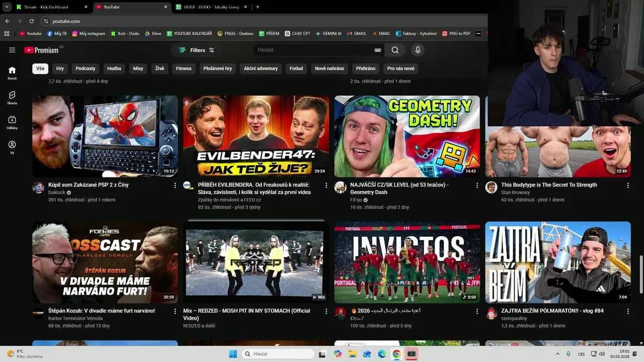
Task: Open more options for This Bodytype video
Action: coord(628,186)
